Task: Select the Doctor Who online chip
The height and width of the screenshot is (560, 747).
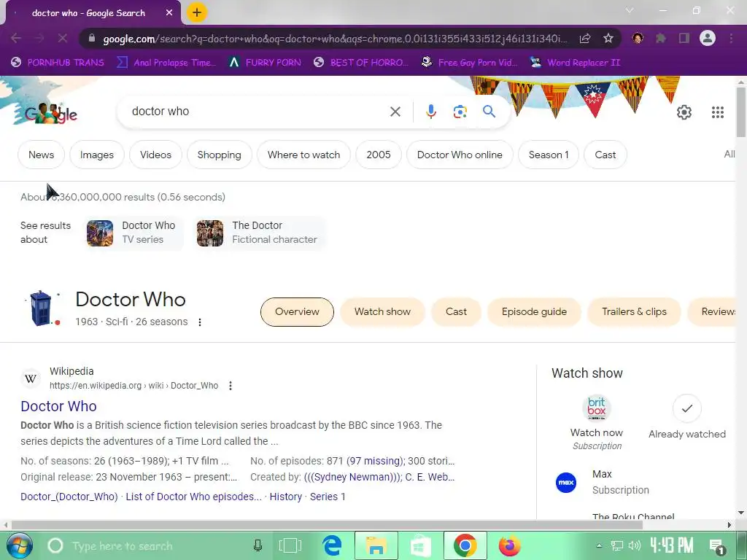Action: (x=460, y=155)
